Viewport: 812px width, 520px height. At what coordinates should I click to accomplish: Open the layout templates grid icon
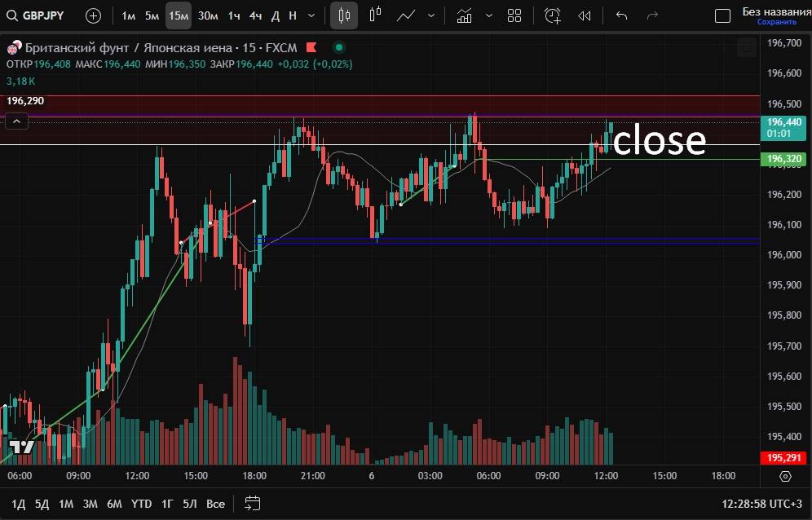pyautogui.click(x=514, y=15)
